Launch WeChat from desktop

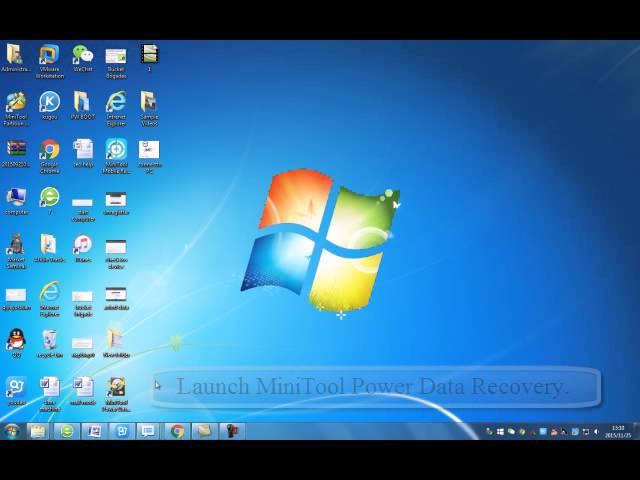[x=82, y=55]
